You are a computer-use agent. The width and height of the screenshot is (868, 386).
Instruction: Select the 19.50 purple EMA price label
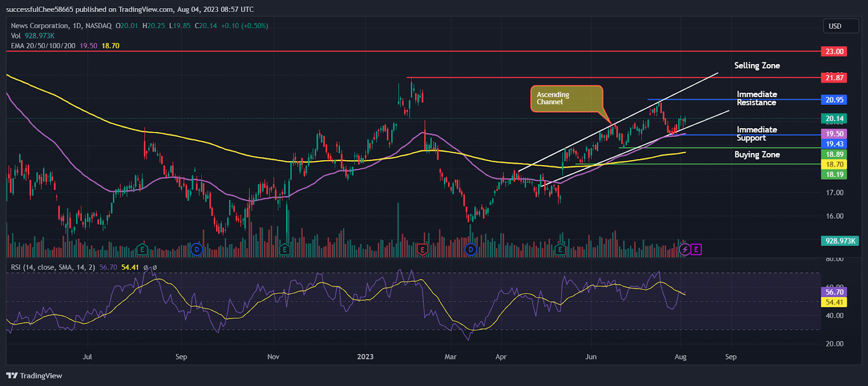point(834,134)
